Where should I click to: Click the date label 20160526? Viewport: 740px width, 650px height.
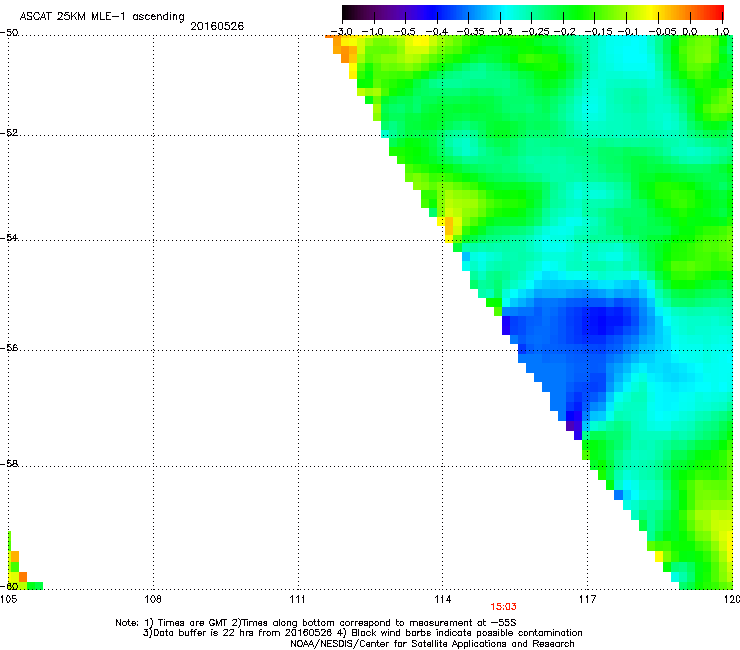click(x=217, y=26)
